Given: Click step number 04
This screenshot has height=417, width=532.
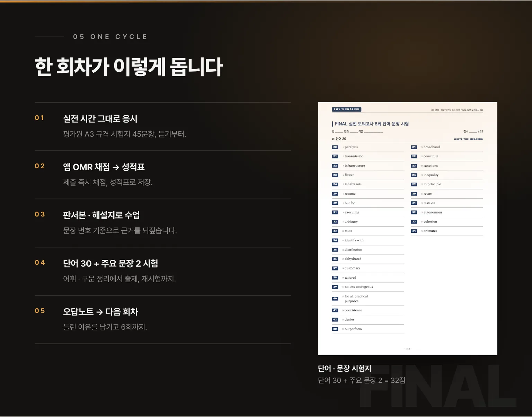Looking at the screenshot, I should 40,262.
